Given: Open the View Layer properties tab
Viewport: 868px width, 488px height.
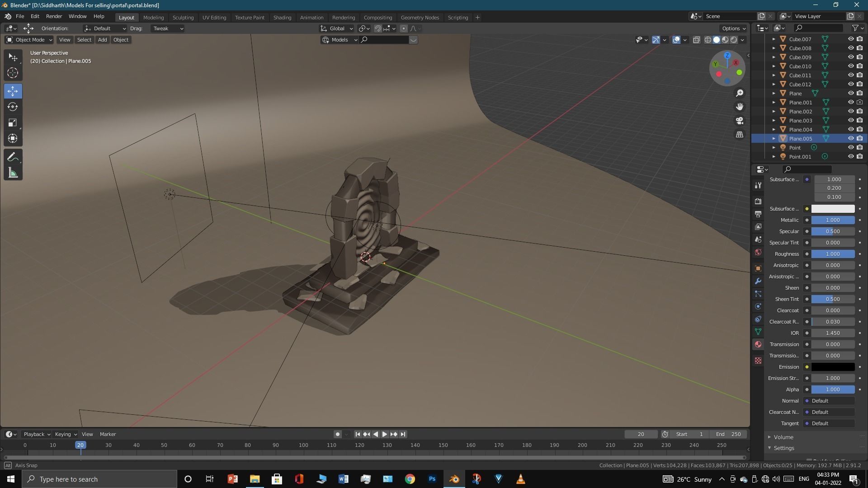Looking at the screenshot, I should pyautogui.click(x=758, y=227).
